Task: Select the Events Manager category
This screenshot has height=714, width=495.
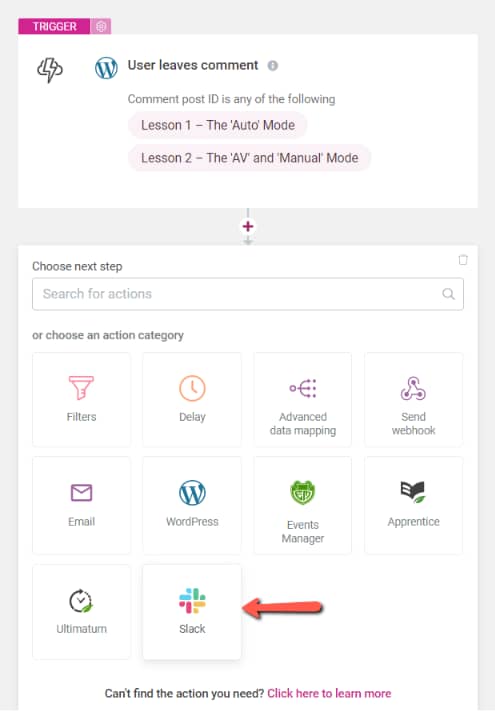Action: tap(302, 505)
